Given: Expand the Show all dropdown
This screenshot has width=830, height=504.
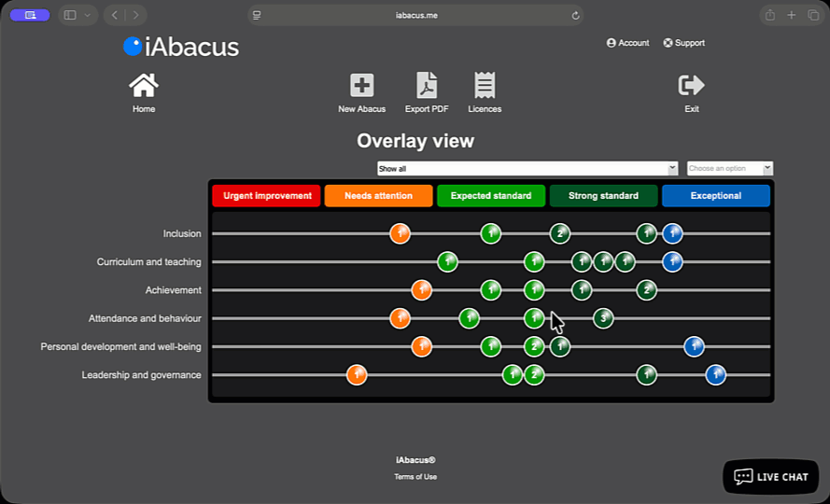Looking at the screenshot, I should click(x=528, y=168).
